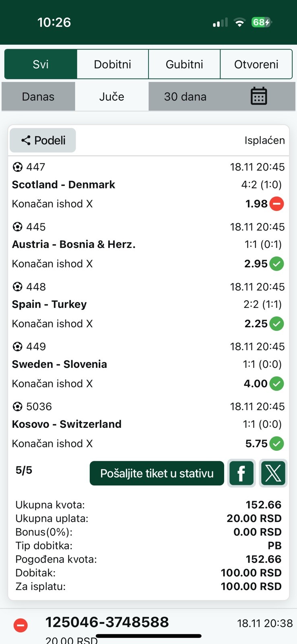The image size is (297, 644).
Task: Click the red minus icon beside Scotland odds
Action: [x=276, y=204]
